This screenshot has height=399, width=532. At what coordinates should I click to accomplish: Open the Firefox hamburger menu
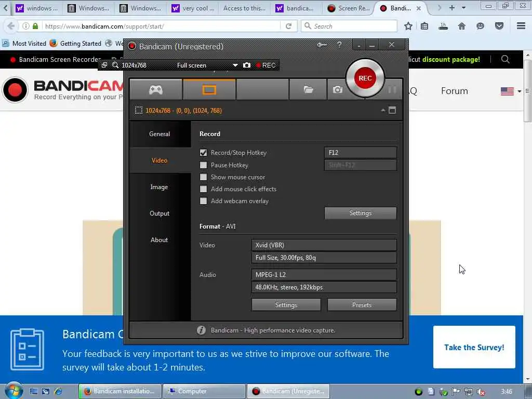521,26
